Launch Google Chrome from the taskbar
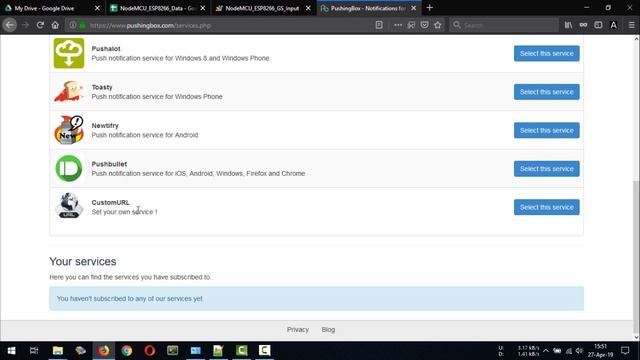Image resolution: width=640 pixels, height=360 pixels. [127, 350]
